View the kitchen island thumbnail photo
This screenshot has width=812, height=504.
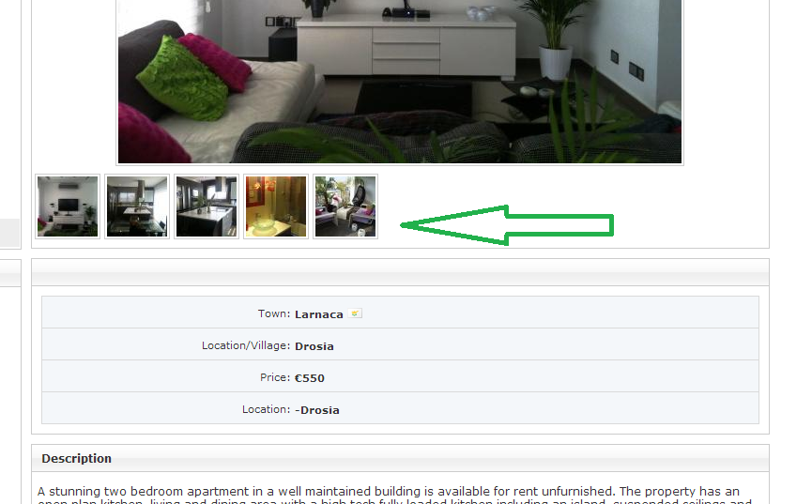(207, 206)
